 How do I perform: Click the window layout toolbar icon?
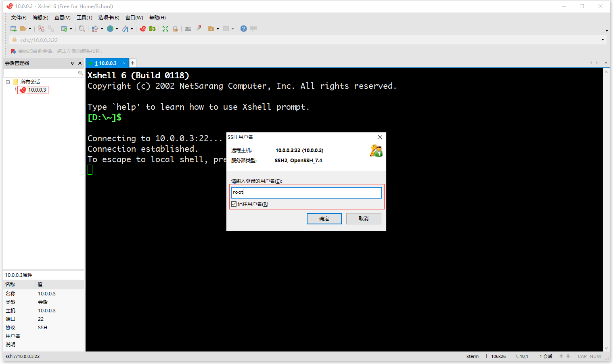tap(226, 29)
